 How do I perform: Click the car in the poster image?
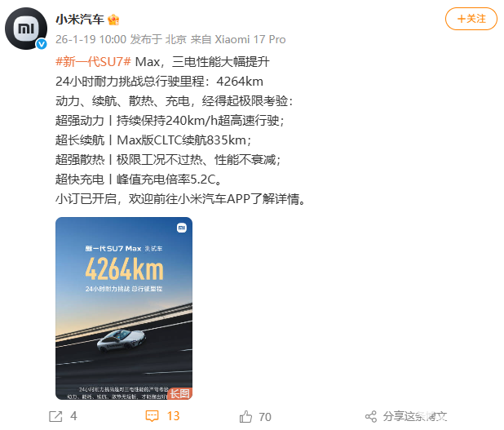[122, 340]
